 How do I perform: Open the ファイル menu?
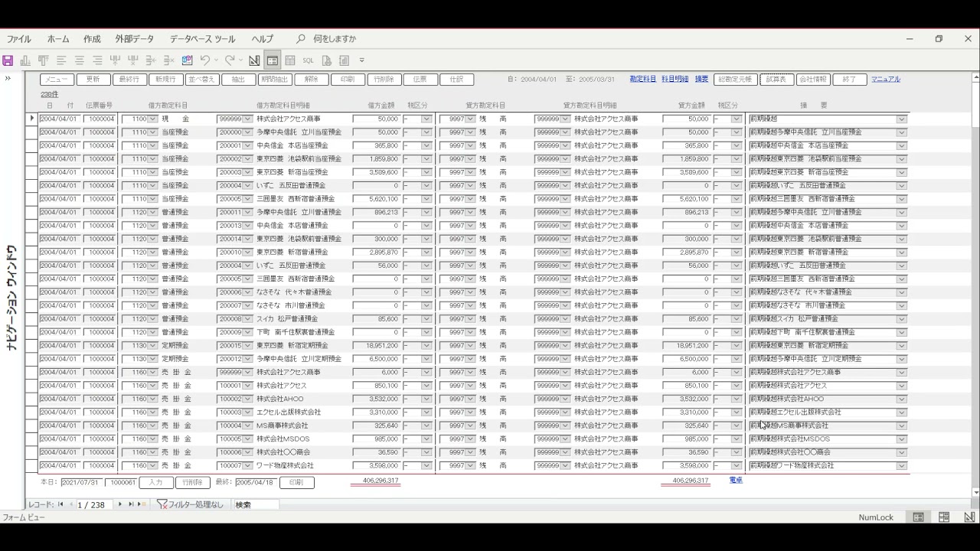pyautogui.click(x=19, y=39)
